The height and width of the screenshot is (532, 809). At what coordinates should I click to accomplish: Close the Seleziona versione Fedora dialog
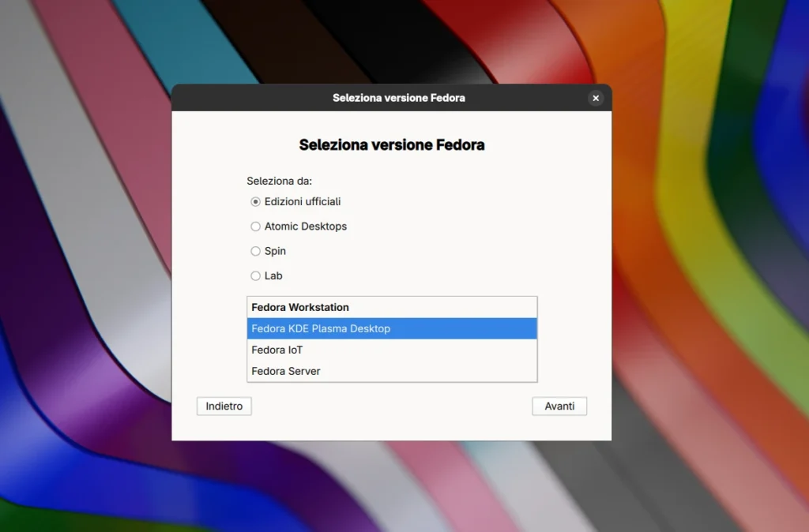tap(596, 98)
